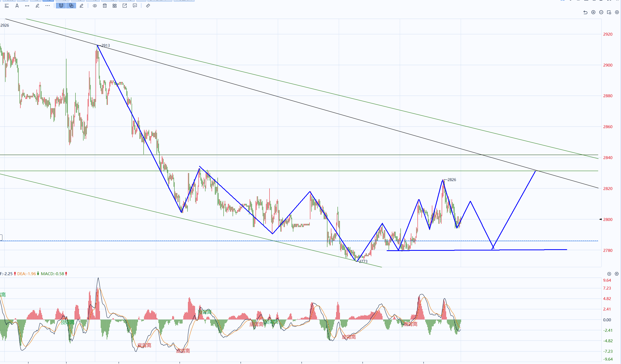Viewport: 621px width, 364px height.
Task: Toggle the magnet snap mode
Action: (x=61, y=6)
